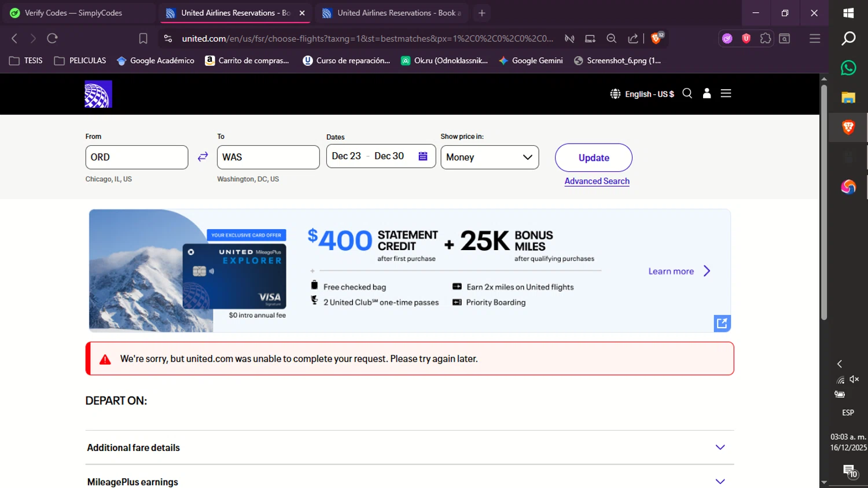
Task: Expand MileagePlus earnings section
Action: coord(410,482)
